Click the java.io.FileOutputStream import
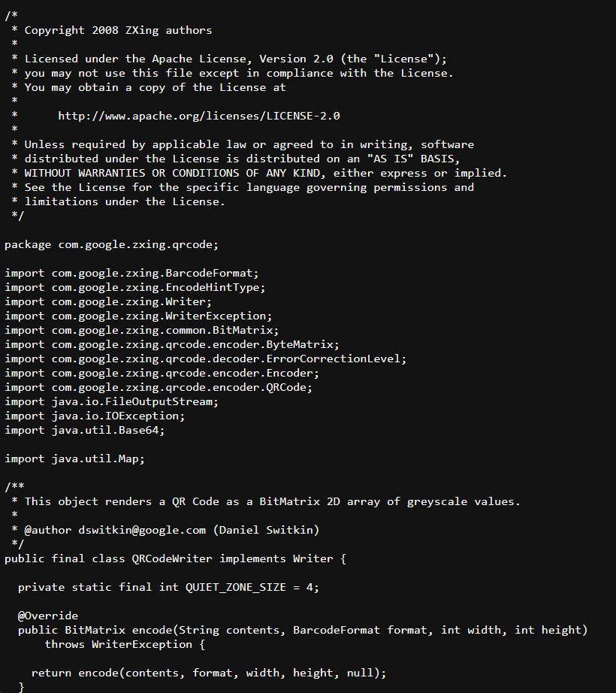This screenshot has height=693, width=616. click(111, 402)
